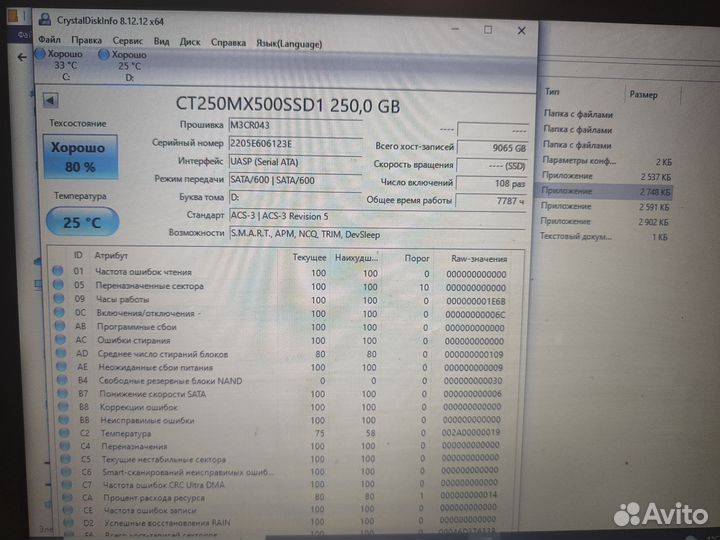720x540 pixels.
Task: Open the Справка menu
Action: pos(228,42)
